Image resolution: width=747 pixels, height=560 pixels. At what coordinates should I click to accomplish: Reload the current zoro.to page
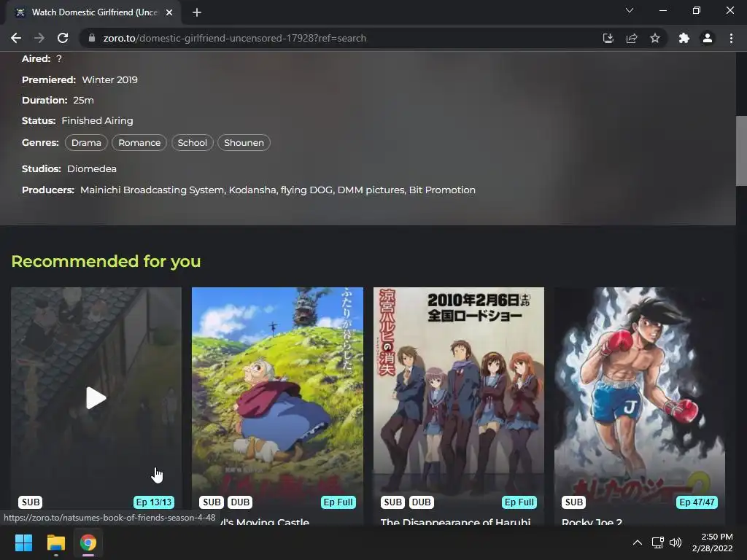[63, 38]
